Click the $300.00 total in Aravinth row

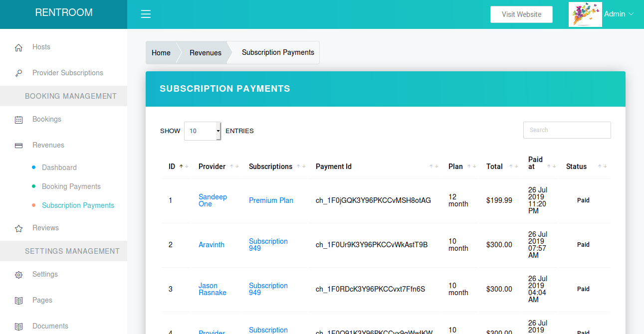[499, 245]
